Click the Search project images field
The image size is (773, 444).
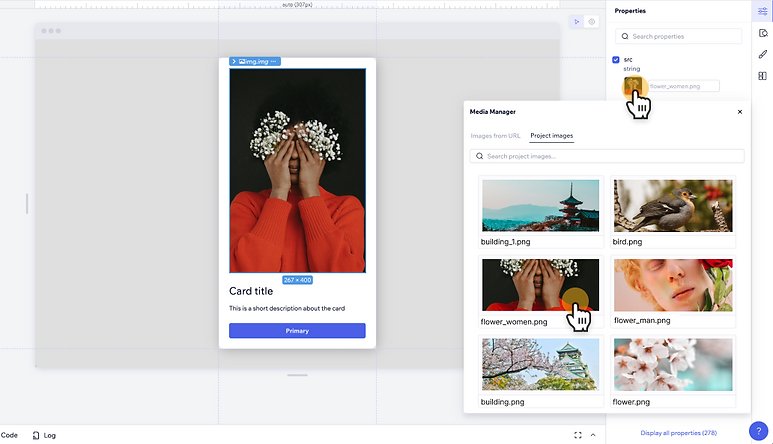click(607, 156)
